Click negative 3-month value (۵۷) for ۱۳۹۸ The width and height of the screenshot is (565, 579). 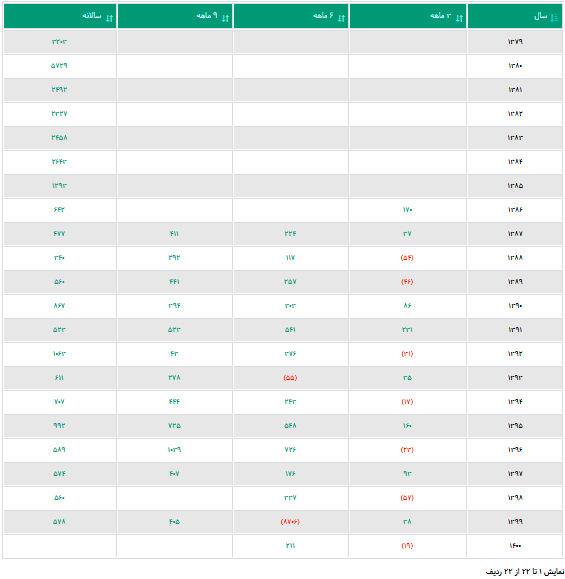pos(407,498)
